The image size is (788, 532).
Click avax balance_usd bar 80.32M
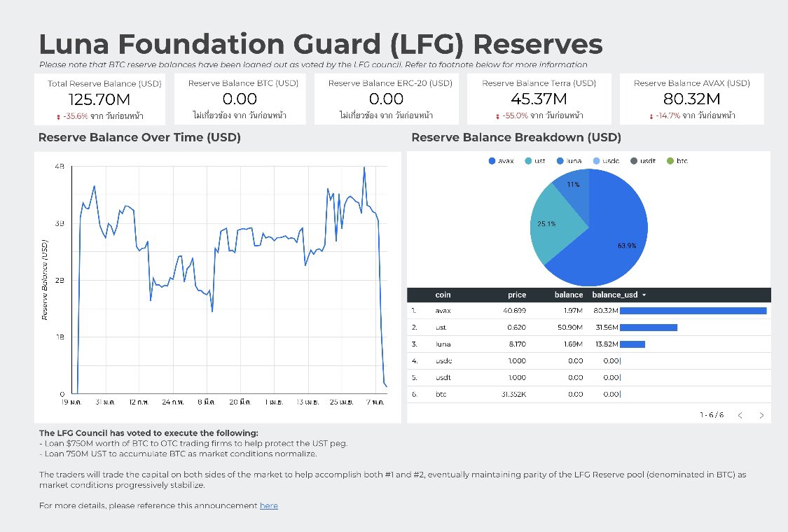pos(693,311)
